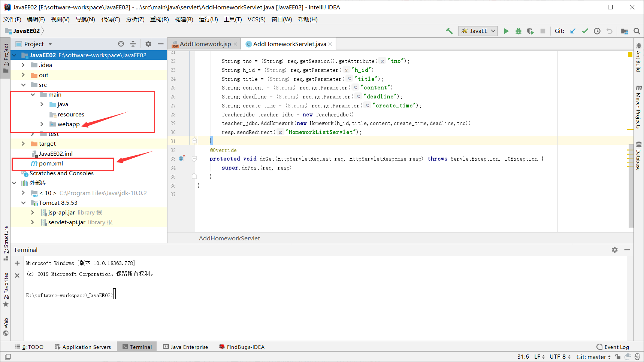Change UTF-8 file encoding

[x=560, y=357]
